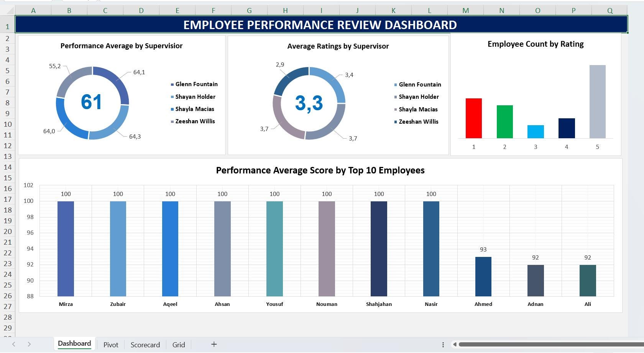644x353 pixels.
Task: Open the sheet options ellipsis icon
Action: (443, 345)
